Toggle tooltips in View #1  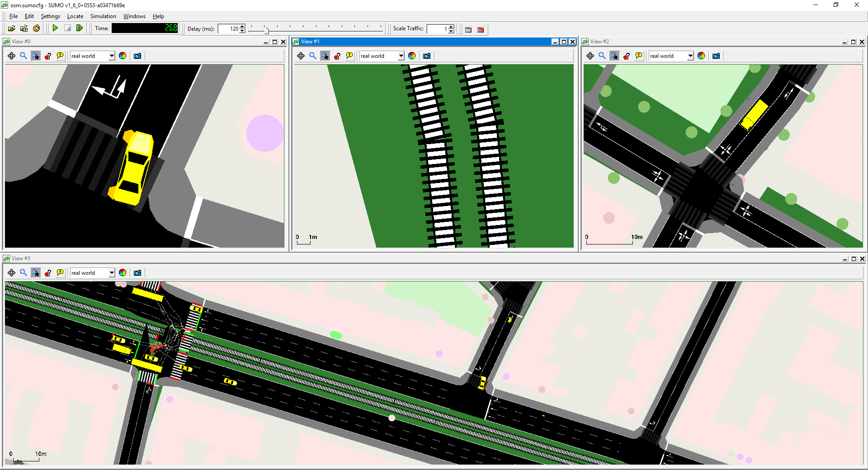[349, 56]
